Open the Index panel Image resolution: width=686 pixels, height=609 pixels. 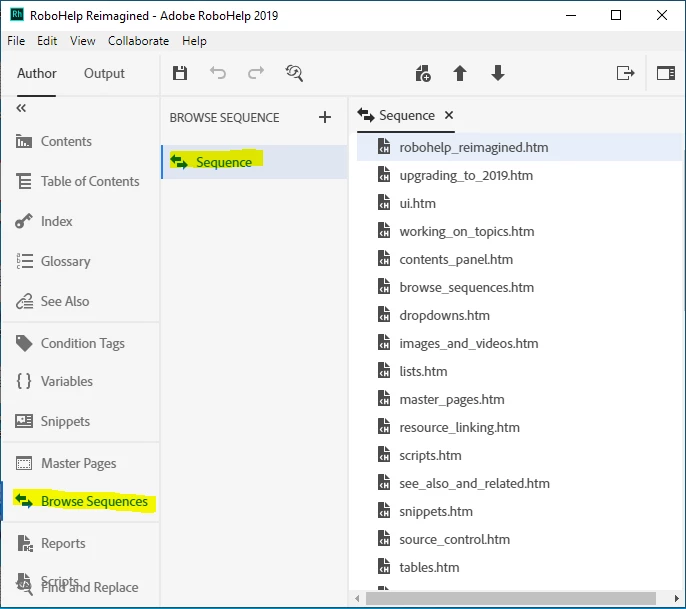[44, 221]
